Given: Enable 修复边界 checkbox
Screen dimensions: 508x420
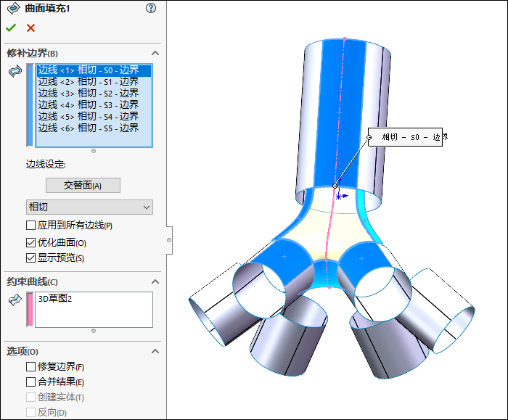Looking at the screenshot, I should tap(30, 366).
